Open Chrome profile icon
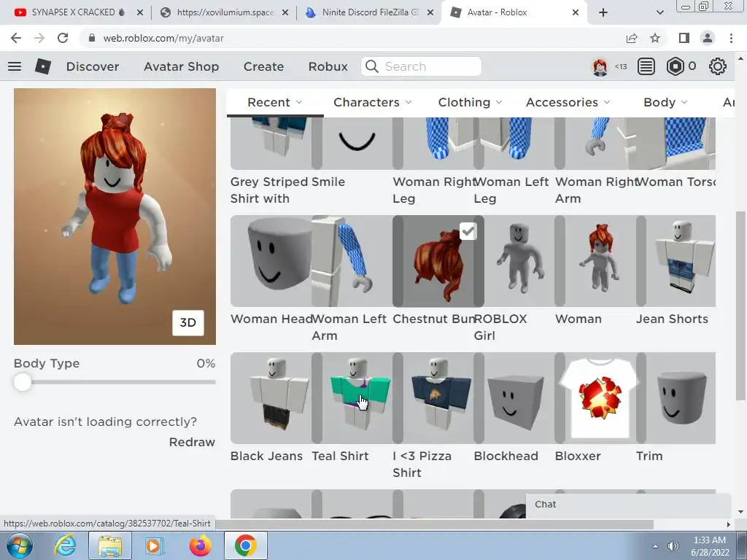This screenshot has height=560, width=747. [x=708, y=38]
